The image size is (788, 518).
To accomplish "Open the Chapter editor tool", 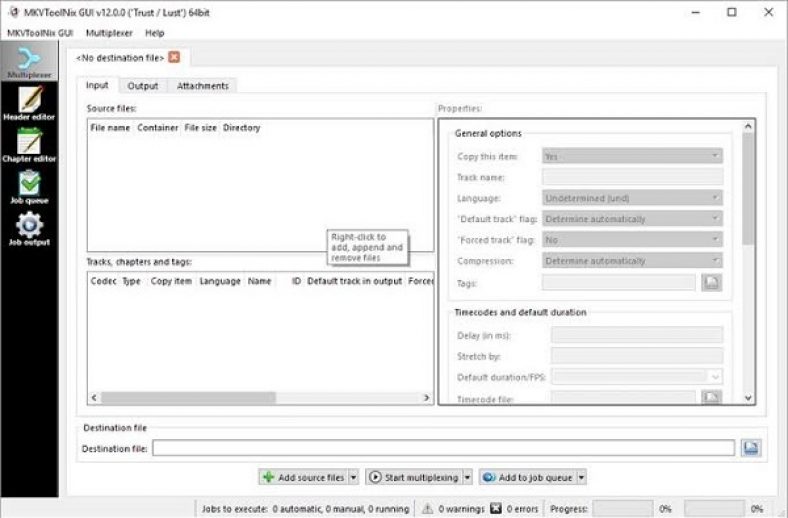I will (29, 145).
